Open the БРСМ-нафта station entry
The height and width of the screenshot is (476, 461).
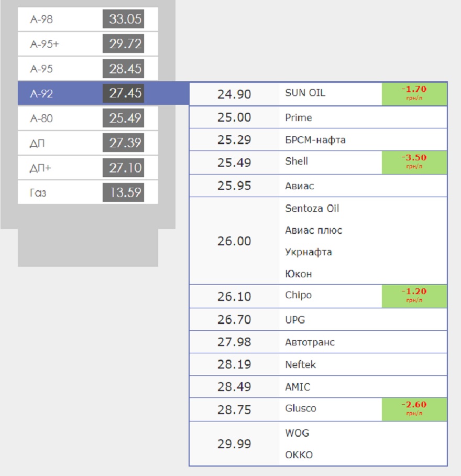pos(315,140)
